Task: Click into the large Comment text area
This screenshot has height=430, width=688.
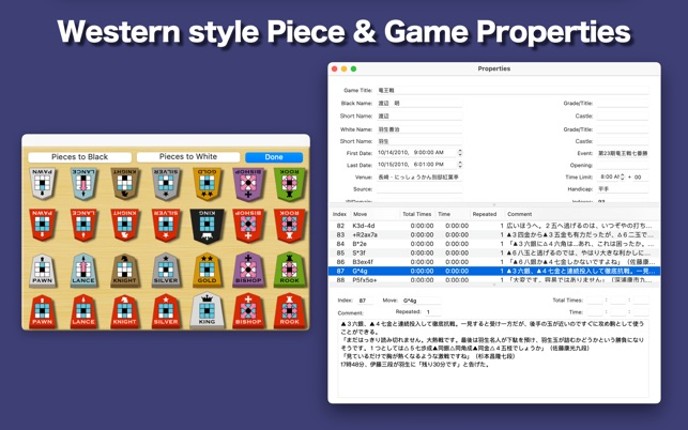Action: click(493, 358)
